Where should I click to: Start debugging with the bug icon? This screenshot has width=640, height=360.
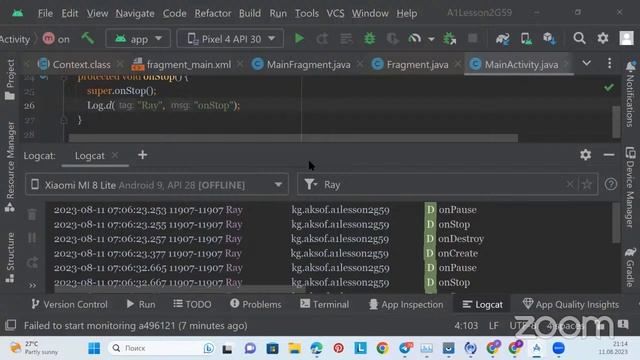tap(369, 39)
